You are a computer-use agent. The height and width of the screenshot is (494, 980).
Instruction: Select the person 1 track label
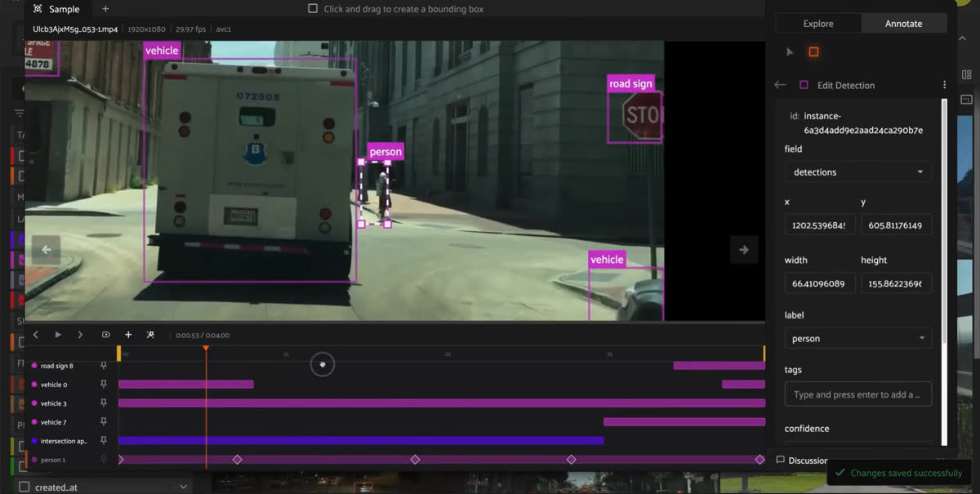(53, 460)
